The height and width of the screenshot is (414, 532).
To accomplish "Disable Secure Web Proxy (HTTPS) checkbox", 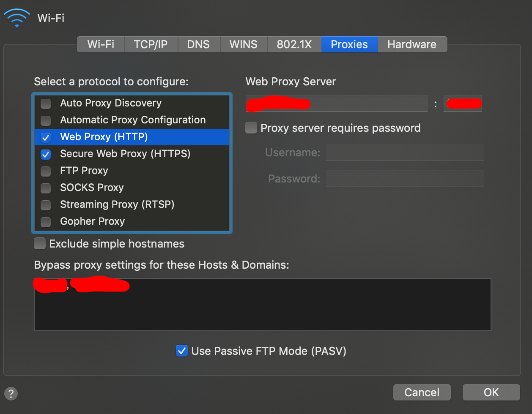I will (46, 154).
